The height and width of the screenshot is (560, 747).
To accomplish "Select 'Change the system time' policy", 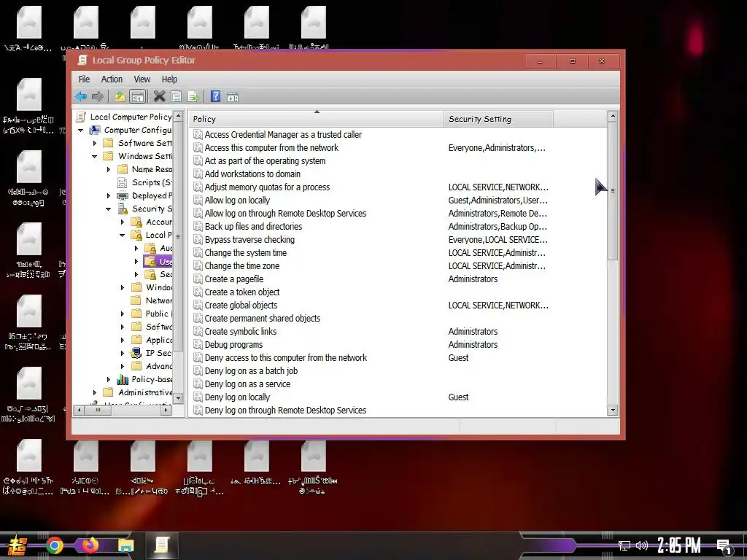I will [x=246, y=253].
